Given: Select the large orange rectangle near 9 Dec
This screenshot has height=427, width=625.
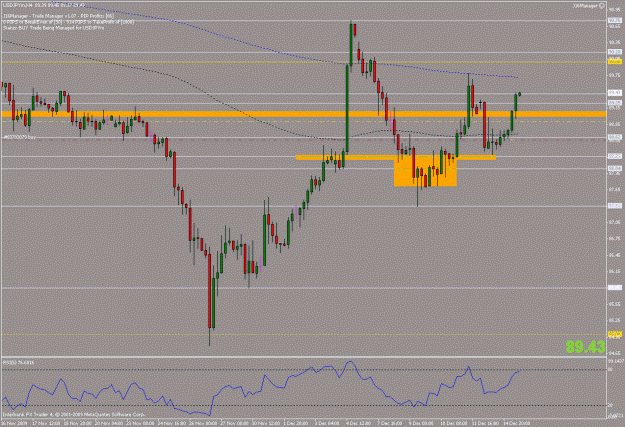Looking at the screenshot, I should [425, 172].
